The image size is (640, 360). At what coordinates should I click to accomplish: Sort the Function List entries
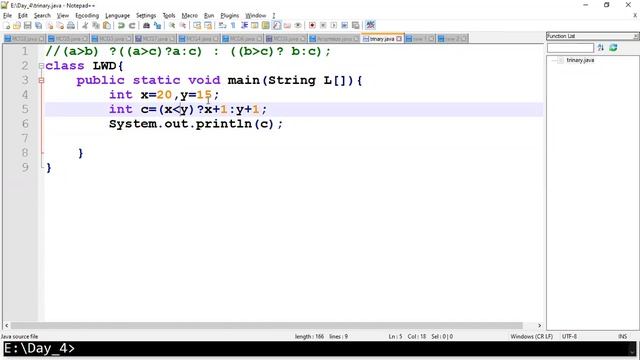(x=601, y=48)
